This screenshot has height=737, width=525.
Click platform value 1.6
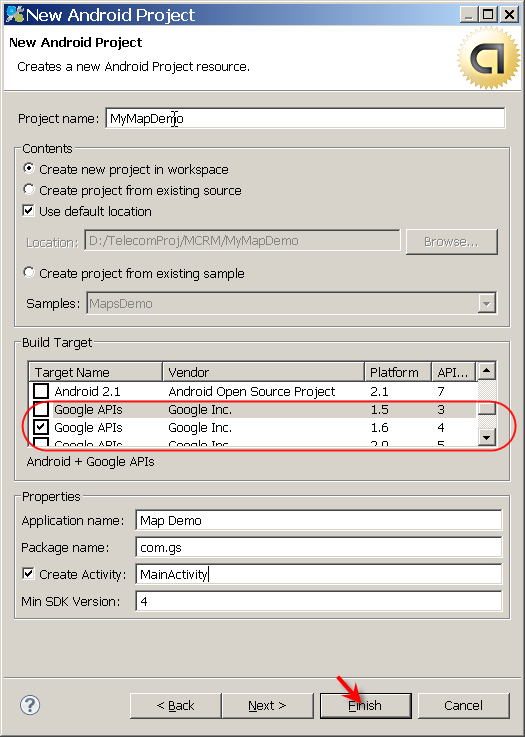pyautogui.click(x=379, y=427)
